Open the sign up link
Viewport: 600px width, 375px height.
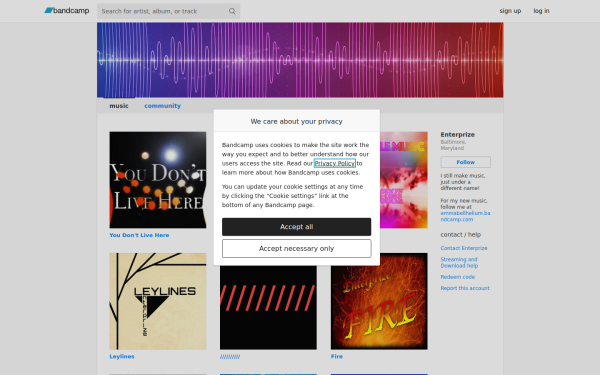point(510,11)
